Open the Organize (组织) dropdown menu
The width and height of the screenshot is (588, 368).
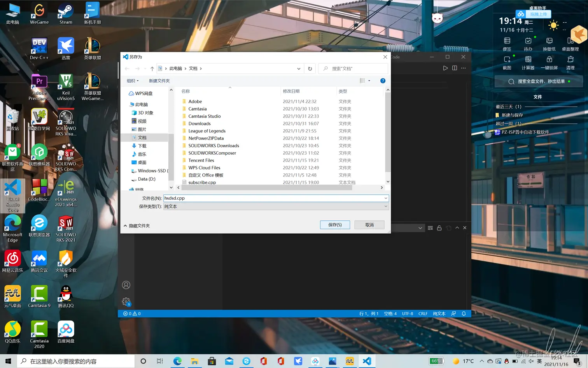[132, 81]
